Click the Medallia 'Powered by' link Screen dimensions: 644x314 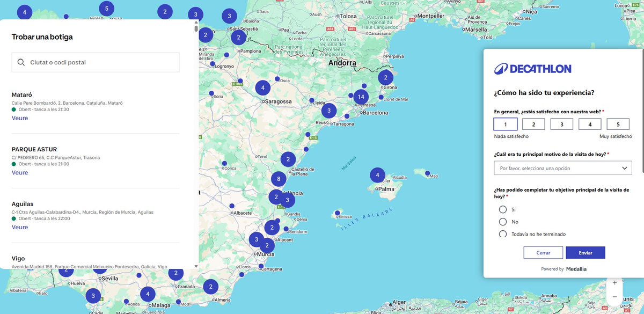click(x=563, y=269)
